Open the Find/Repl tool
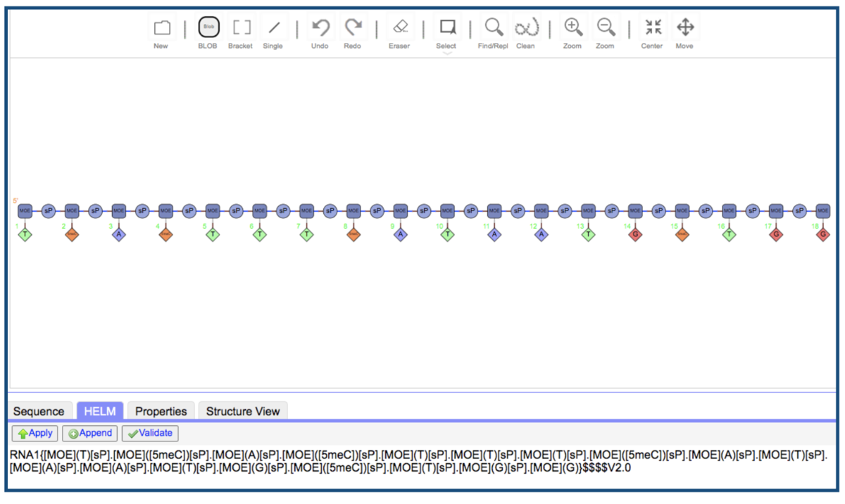Viewport: 845px width, 504px height. coord(494,28)
